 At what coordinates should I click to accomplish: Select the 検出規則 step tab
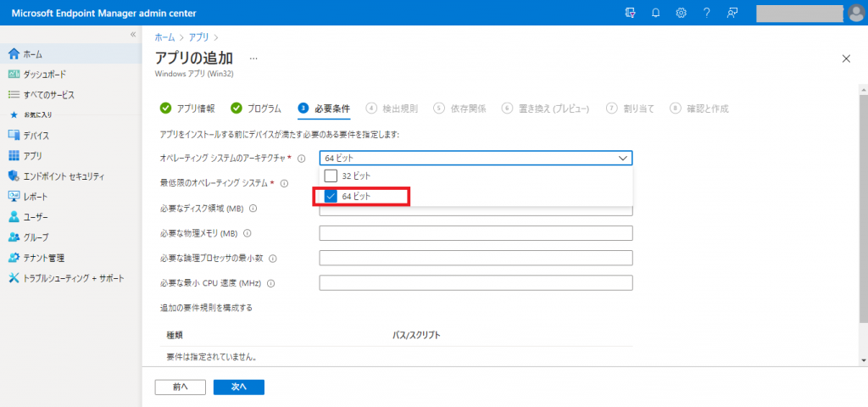click(x=392, y=109)
